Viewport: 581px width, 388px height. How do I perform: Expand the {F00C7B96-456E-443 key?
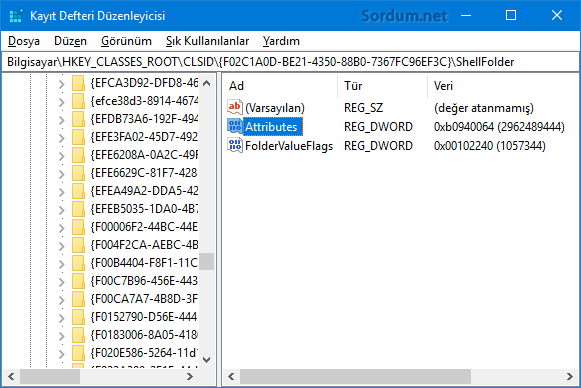[62, 282]
